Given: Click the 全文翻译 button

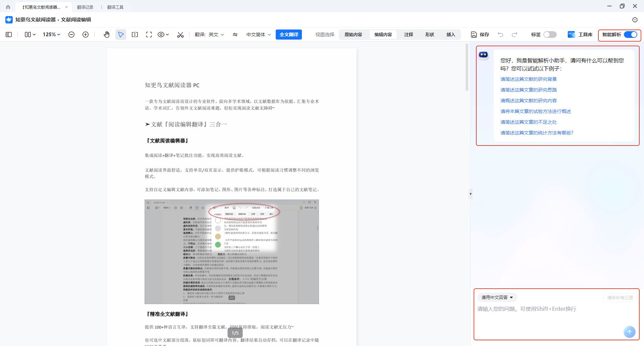Looking at the screenshot, I should (289, 35).
